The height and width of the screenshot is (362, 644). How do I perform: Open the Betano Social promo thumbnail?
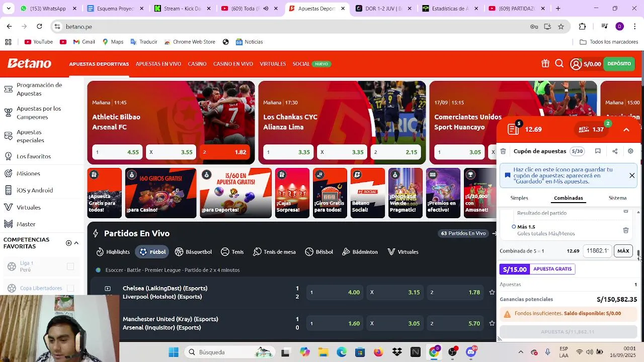(x=367, y=193)
